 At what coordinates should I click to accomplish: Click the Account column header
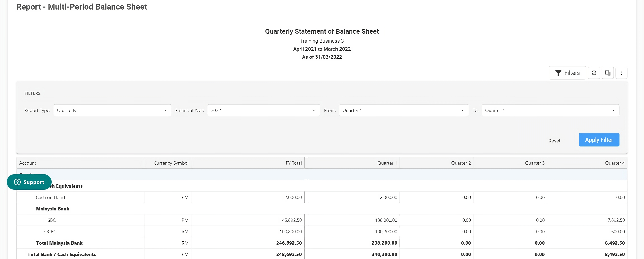pos(80,163)
